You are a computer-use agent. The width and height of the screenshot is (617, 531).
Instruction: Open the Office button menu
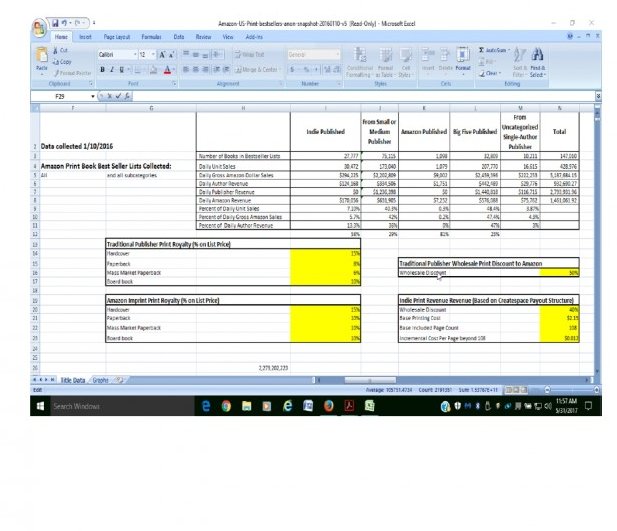(x=39, y=28)
